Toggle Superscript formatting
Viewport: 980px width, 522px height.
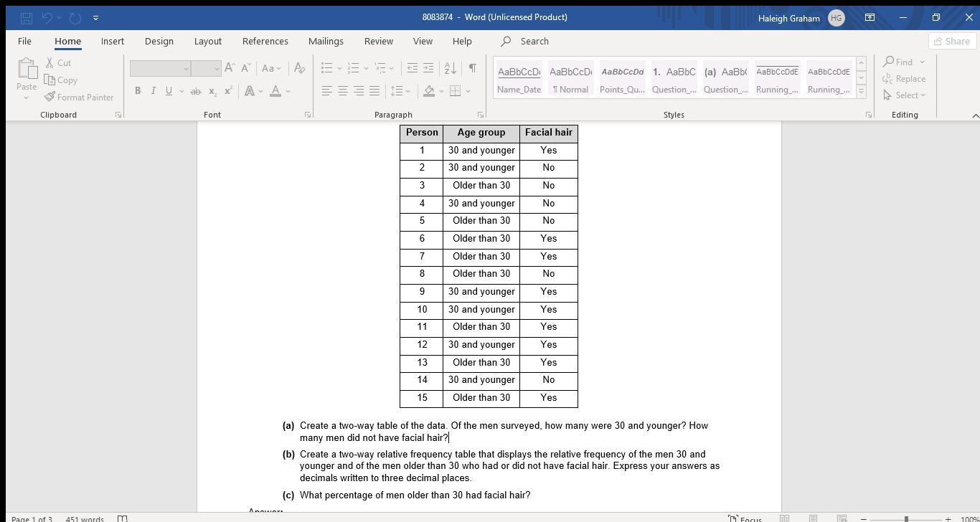tap(228, 91)
